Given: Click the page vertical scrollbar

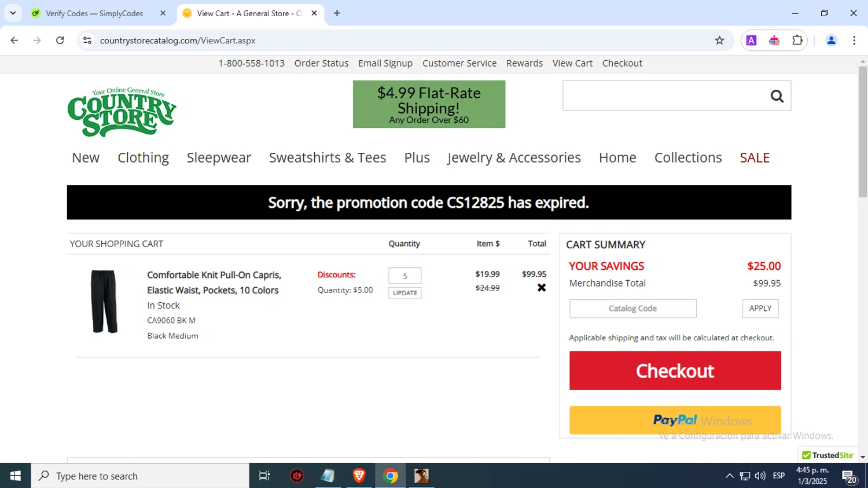Looking at the screenshot, I should click(863, 132).
